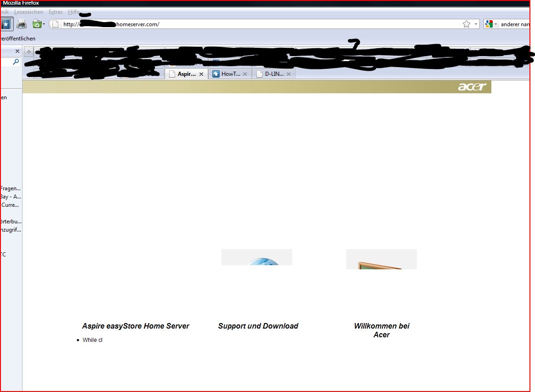Open the address bar history dropdown arrow
Viewport: 535px width, 392px height.
point(476,24)
